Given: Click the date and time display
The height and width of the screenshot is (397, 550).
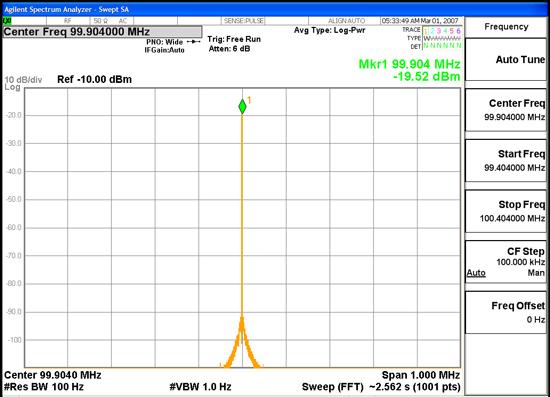Looking at the screenshot, I should tap(420, 21).
